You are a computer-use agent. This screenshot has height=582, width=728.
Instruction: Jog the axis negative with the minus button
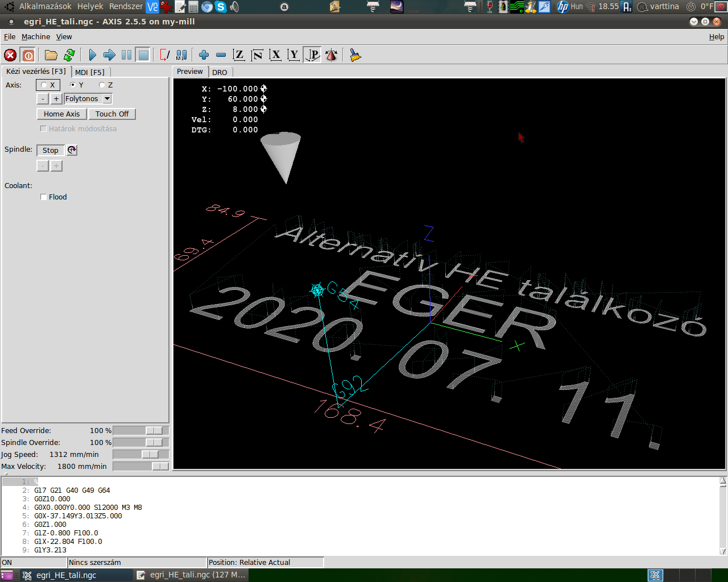point(43,99)
